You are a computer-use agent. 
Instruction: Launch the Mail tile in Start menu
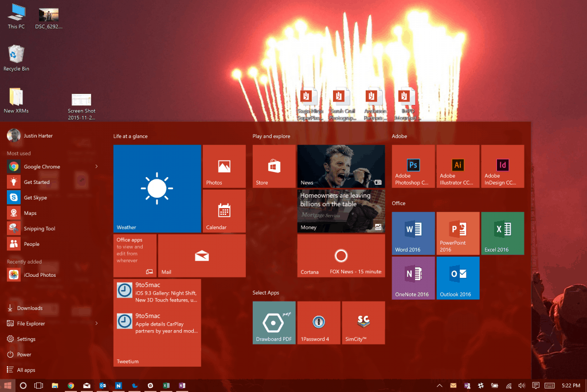pyautogui.click(x=202, y=256)
